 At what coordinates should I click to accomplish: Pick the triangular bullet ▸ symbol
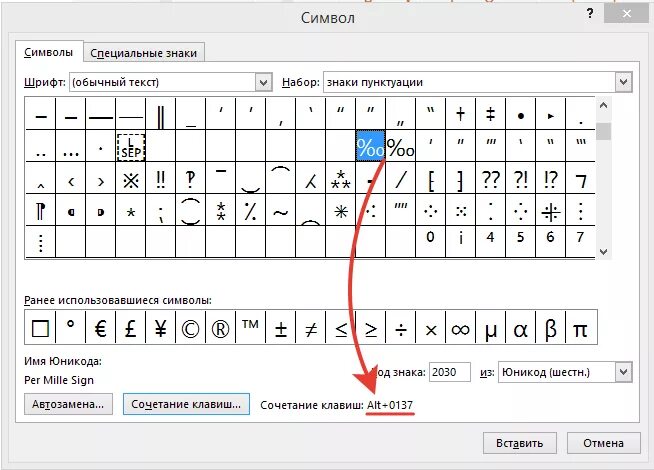(551, 114)
